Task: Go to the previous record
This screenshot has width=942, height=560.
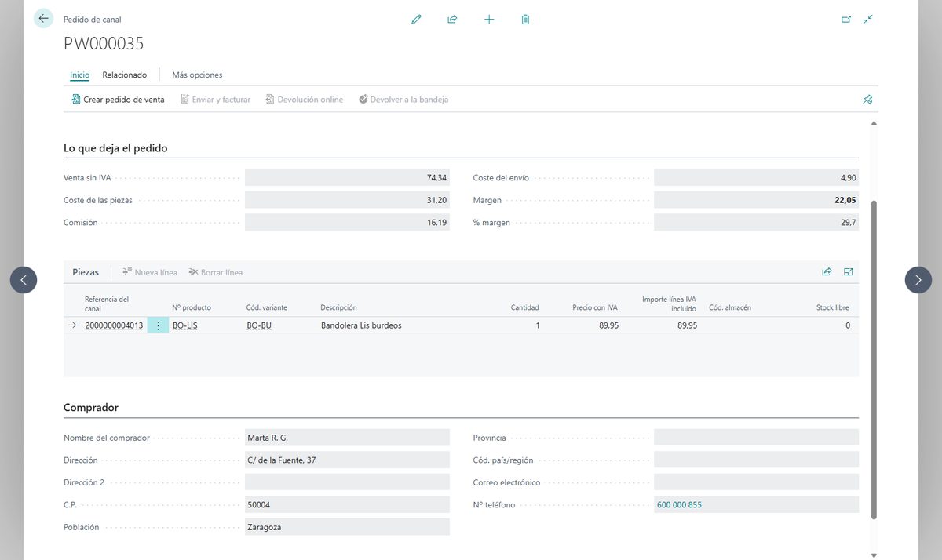Action: click(24, 280)
